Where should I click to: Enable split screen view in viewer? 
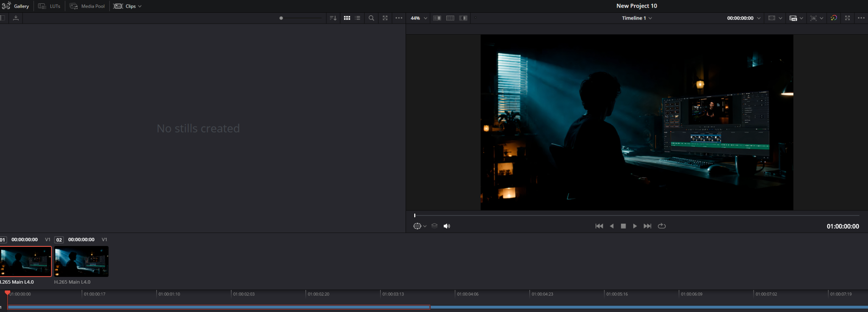pyautogui.click(x=450, y=18)
